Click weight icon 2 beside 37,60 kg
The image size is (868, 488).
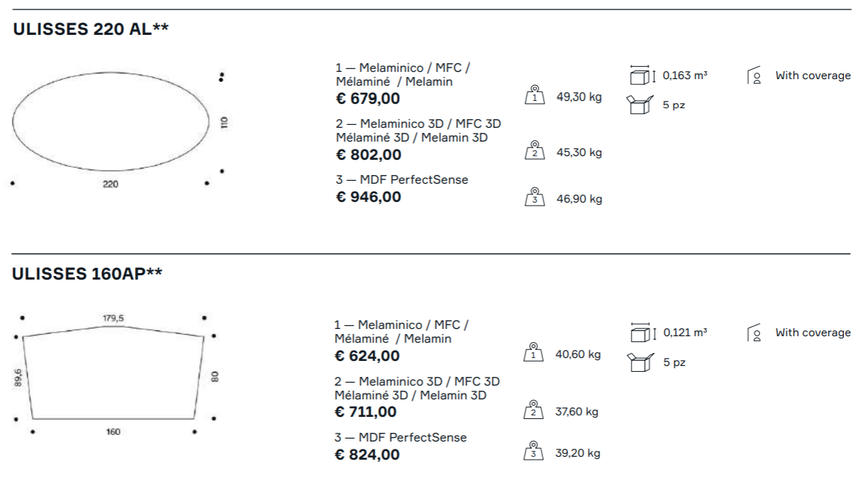coord(534,410)
